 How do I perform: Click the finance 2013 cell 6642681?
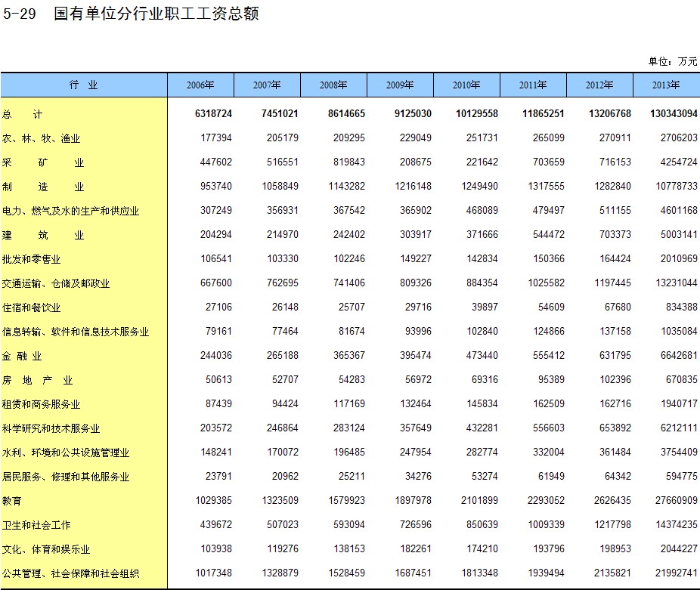[x=679, y=355]
